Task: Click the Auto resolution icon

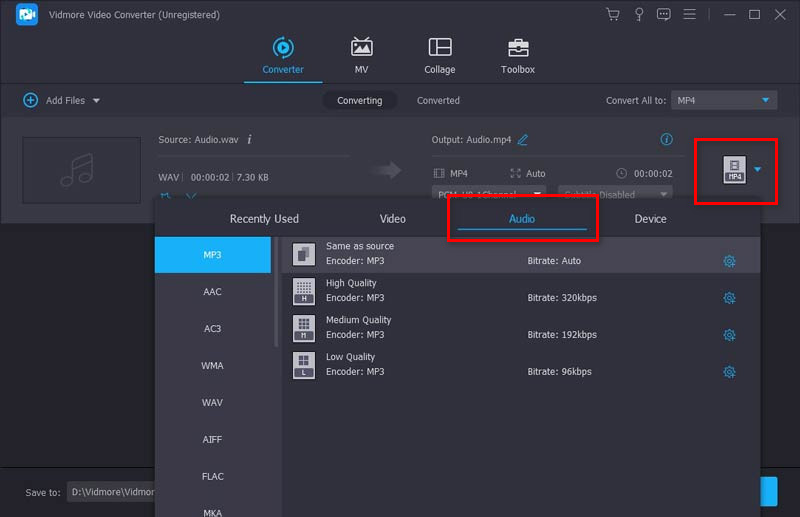Action: [515, 173]
